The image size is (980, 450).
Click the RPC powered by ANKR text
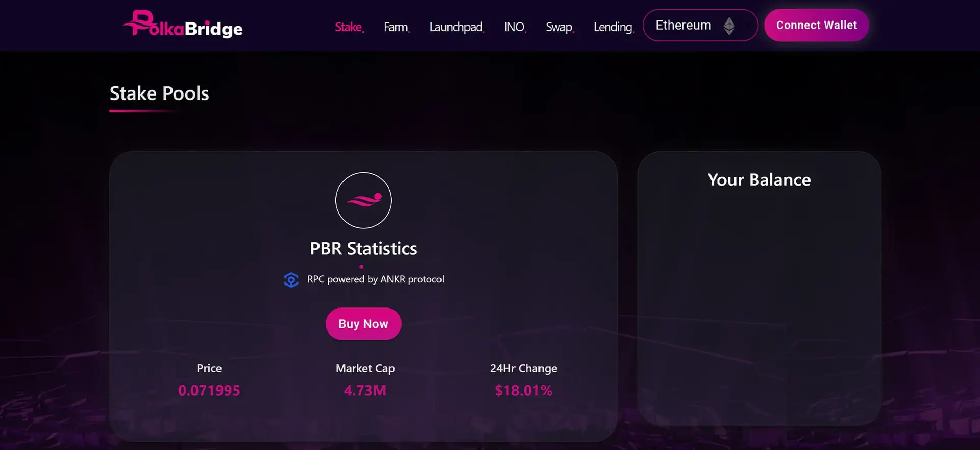[375, 279]
